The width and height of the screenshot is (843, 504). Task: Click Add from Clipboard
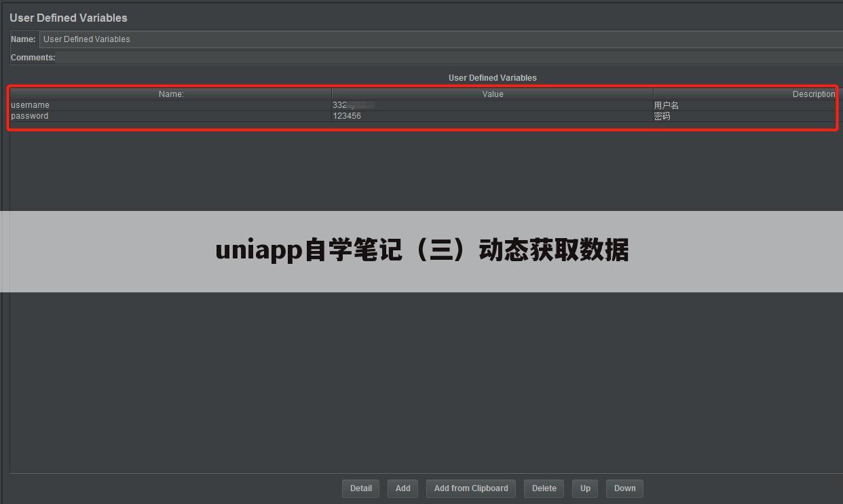coord(470,488)
